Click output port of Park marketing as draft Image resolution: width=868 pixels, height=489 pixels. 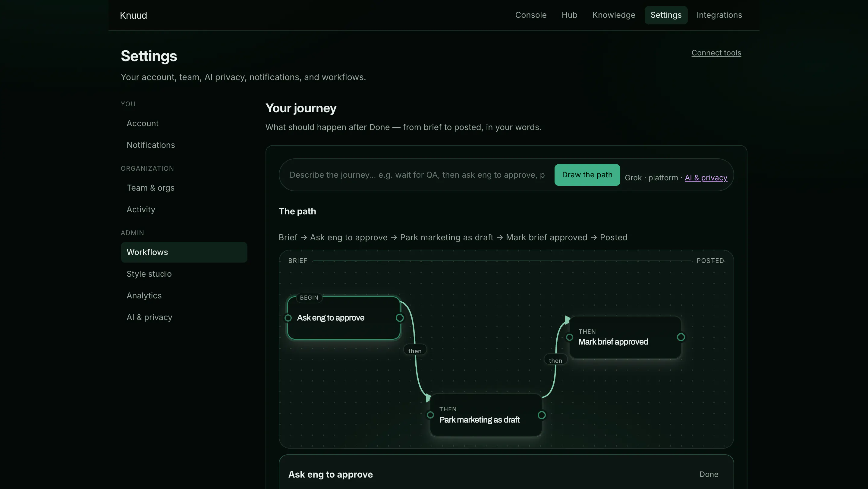[542, 415]
